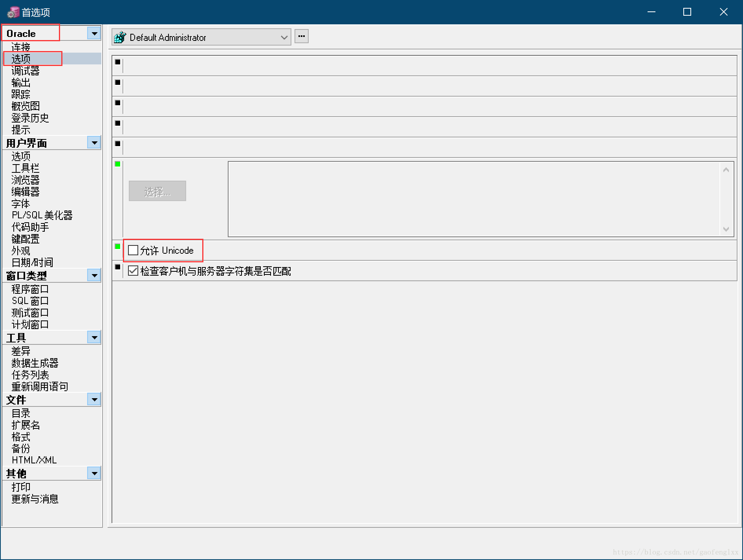This screenshot has width=743, height=560.
Task: Open the 备份 preferences page
Action: click(x=21, y=448)
